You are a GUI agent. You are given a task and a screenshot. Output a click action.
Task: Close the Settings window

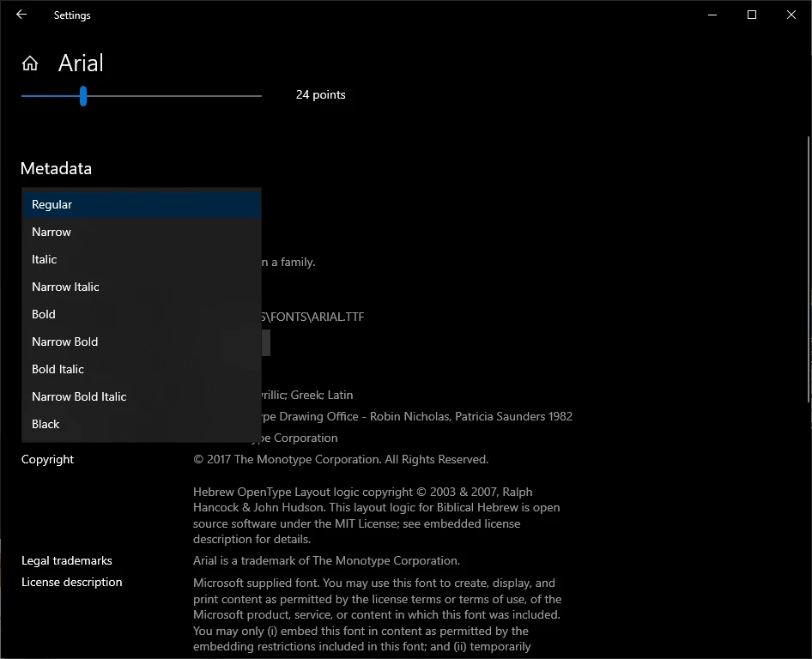[791, 15]
